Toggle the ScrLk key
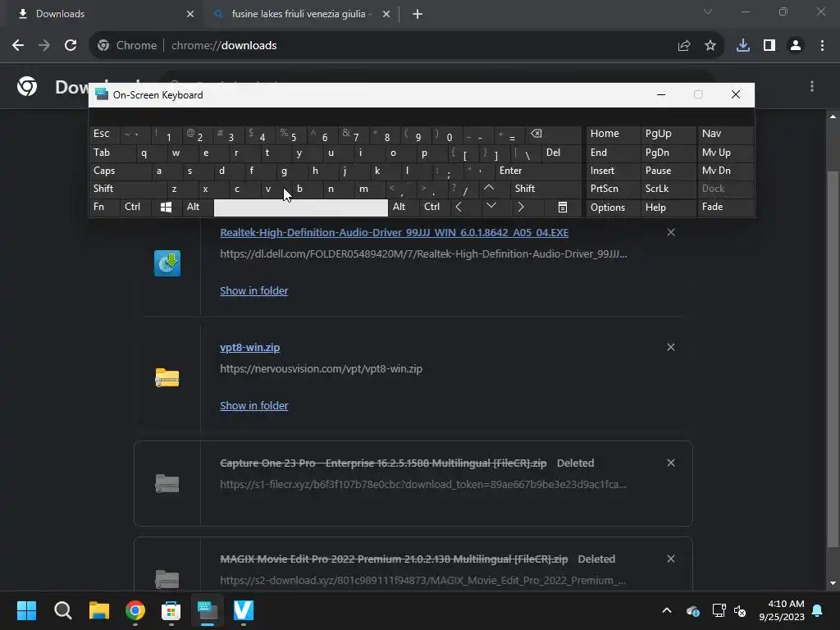 coord(668,189)
